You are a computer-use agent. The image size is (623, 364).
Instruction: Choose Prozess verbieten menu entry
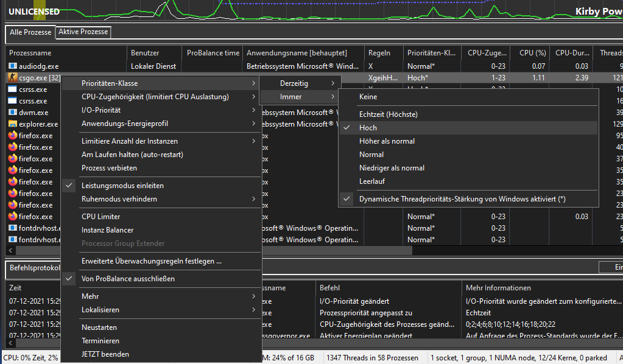point(161,168)
